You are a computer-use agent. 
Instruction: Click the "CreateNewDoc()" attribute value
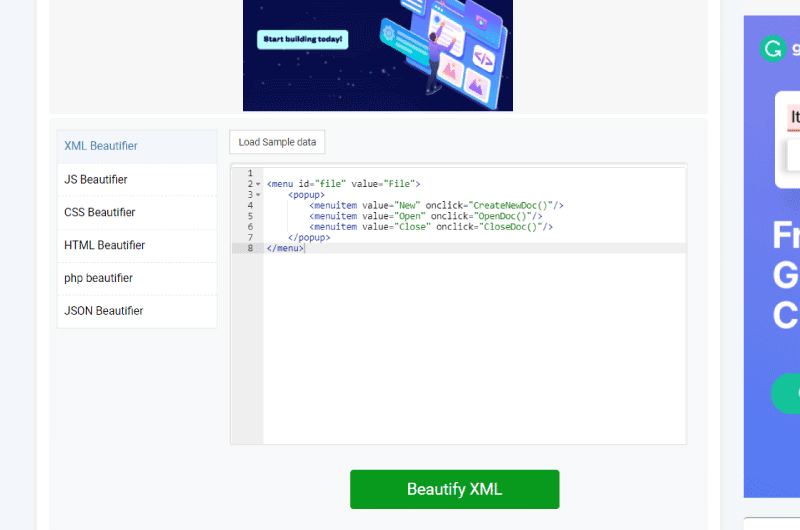(513, 206)
